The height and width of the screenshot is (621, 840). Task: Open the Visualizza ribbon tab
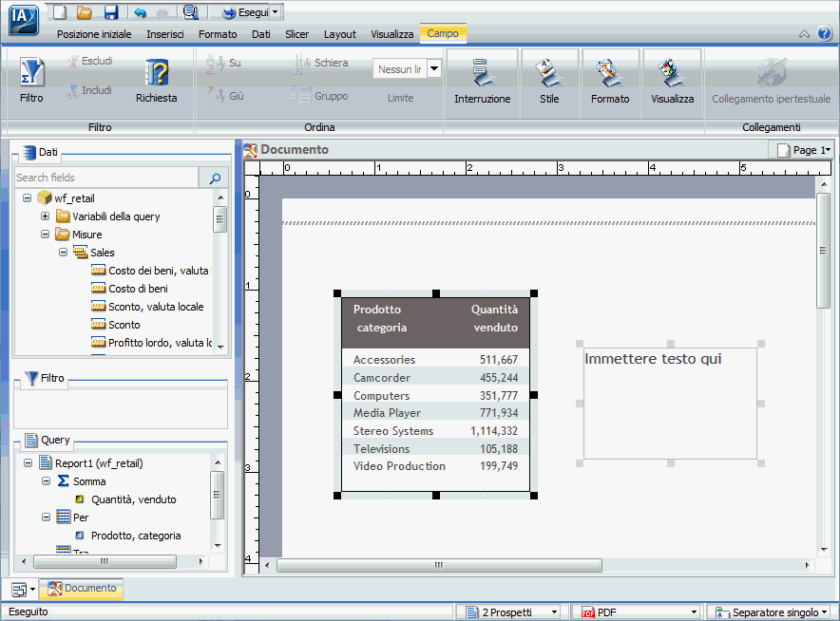pos(392,34)
